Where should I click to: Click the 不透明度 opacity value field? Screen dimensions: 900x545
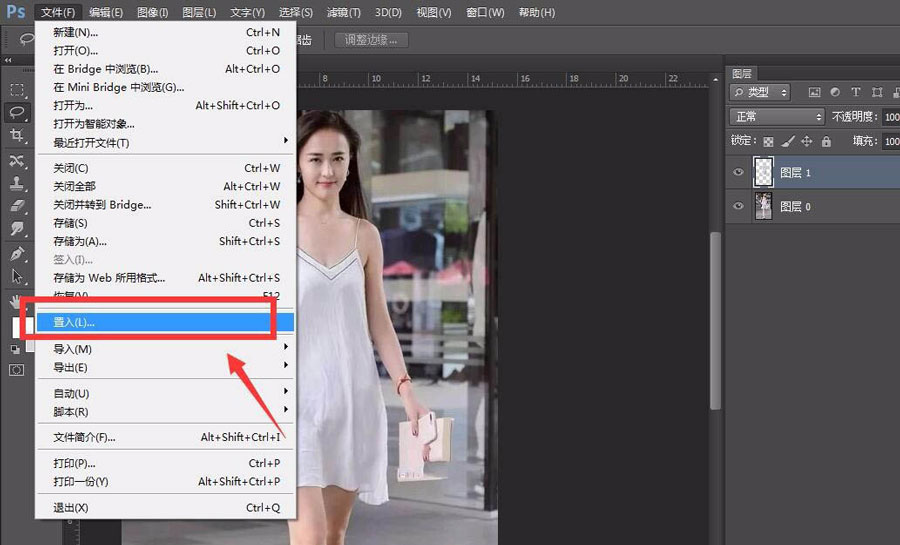point(891,116)
